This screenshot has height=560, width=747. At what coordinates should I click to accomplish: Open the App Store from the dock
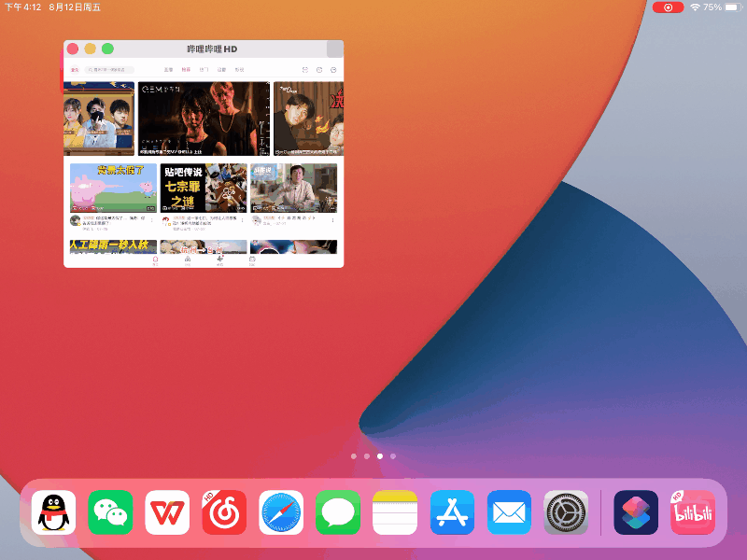click(x=452, y=511)
